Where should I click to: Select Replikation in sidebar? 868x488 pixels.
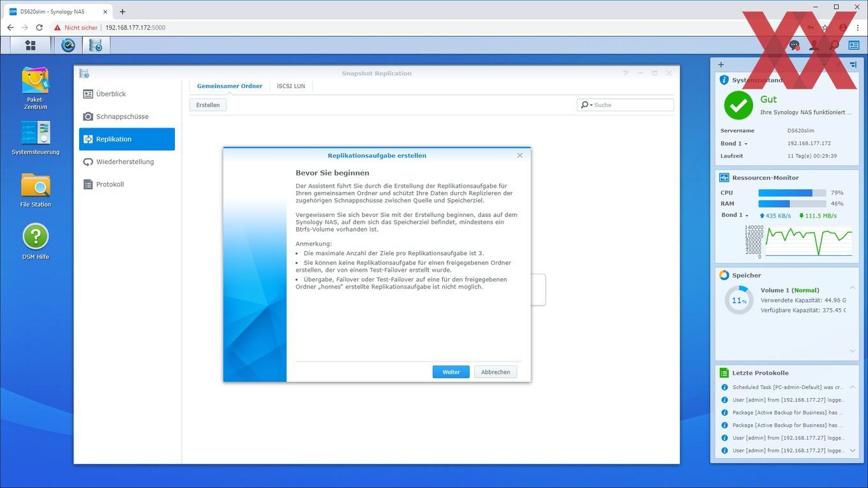click(127, 139)
